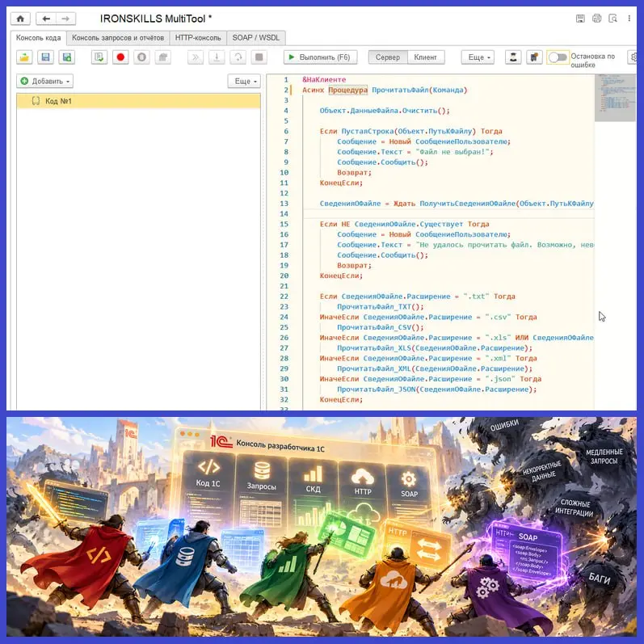The width and height of the screenshot is (644, 644).
Task: Save code with the blue floppy icon
Action: point(45,57)
